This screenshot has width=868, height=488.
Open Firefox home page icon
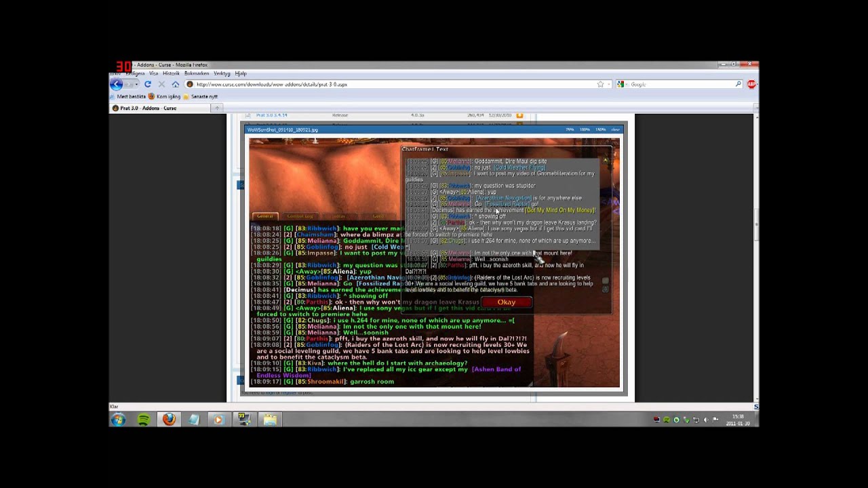(x=175, y=84)
